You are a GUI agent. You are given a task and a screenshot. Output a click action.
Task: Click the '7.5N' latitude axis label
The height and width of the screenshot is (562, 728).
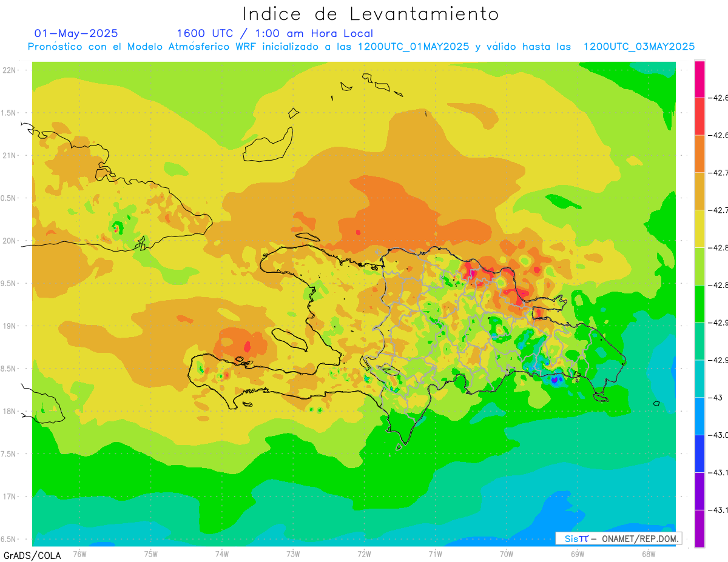(x=9, y=454)
